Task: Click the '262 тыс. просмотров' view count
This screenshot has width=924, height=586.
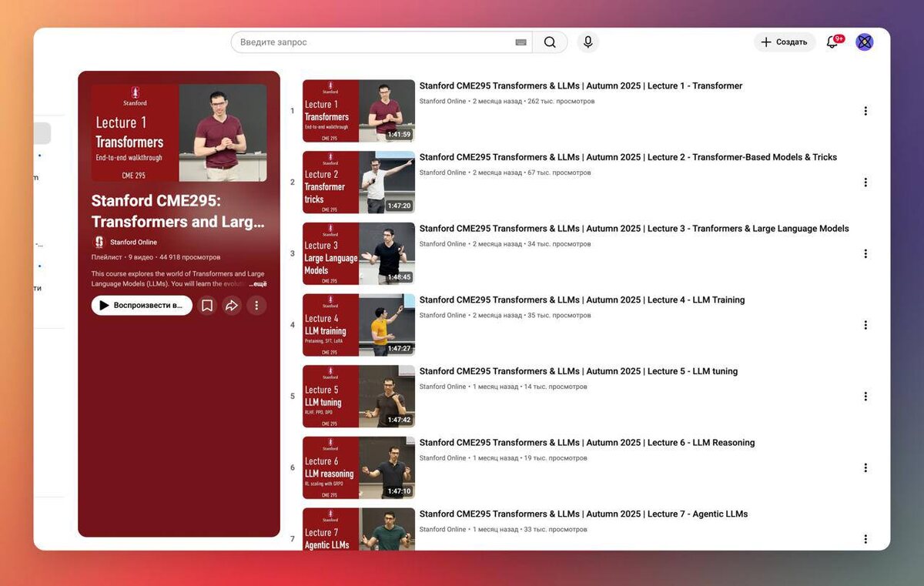Action: pos(560,101)
